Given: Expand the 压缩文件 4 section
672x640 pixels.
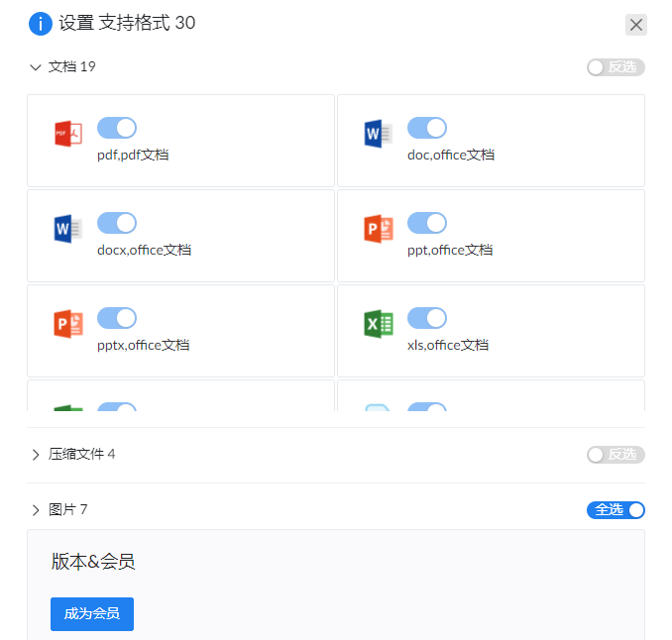Looking at the screenshot, I should point(36,455).
